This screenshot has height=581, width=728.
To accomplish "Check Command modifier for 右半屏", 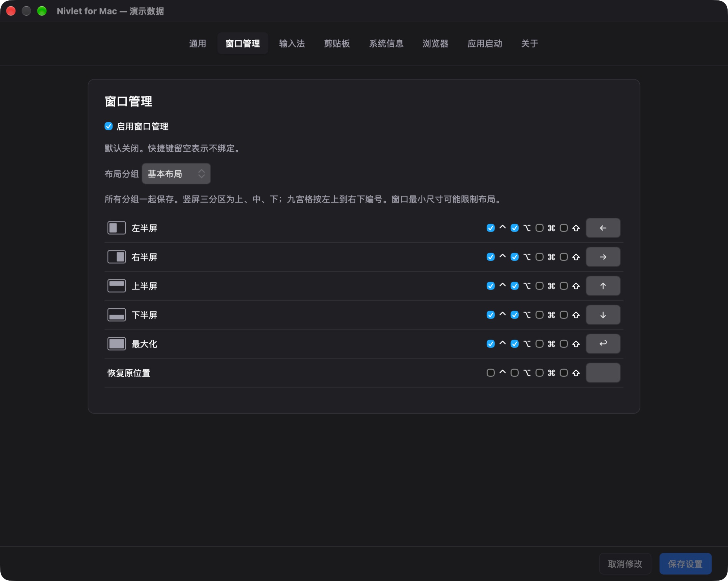I will (x=539, y=257).
